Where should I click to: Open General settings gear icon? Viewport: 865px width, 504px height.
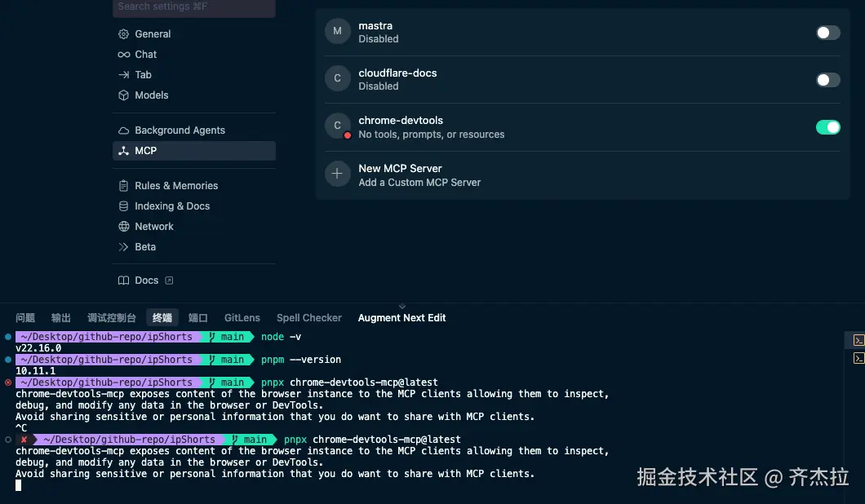tap(123, 34)
